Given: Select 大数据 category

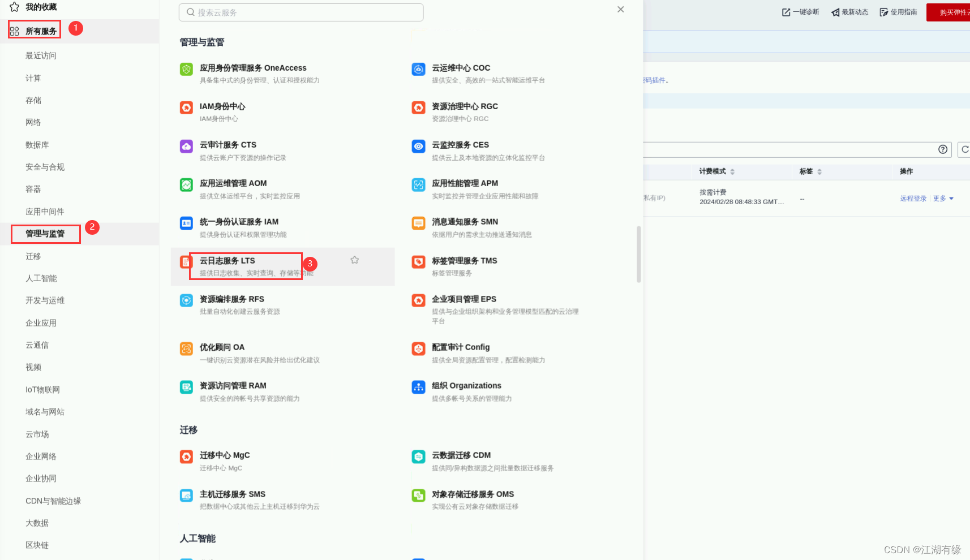Looking at the screenshot, I should 37,523.
